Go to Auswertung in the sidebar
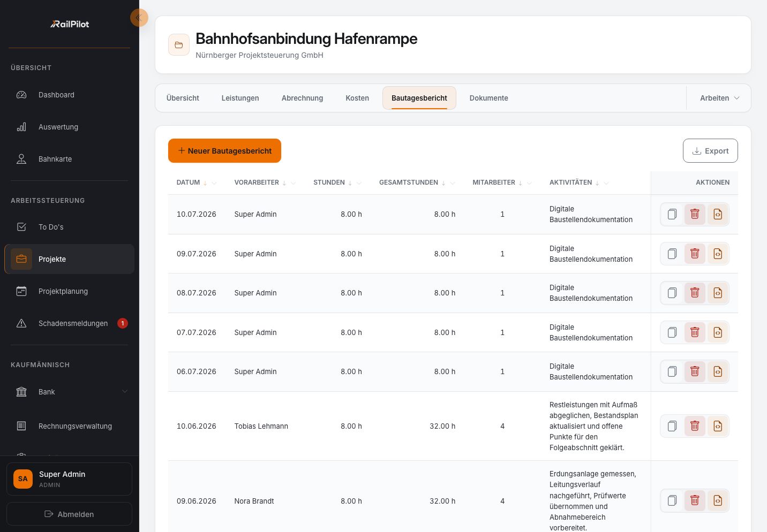Screen dimensions: 767x532 pos(69,127)
